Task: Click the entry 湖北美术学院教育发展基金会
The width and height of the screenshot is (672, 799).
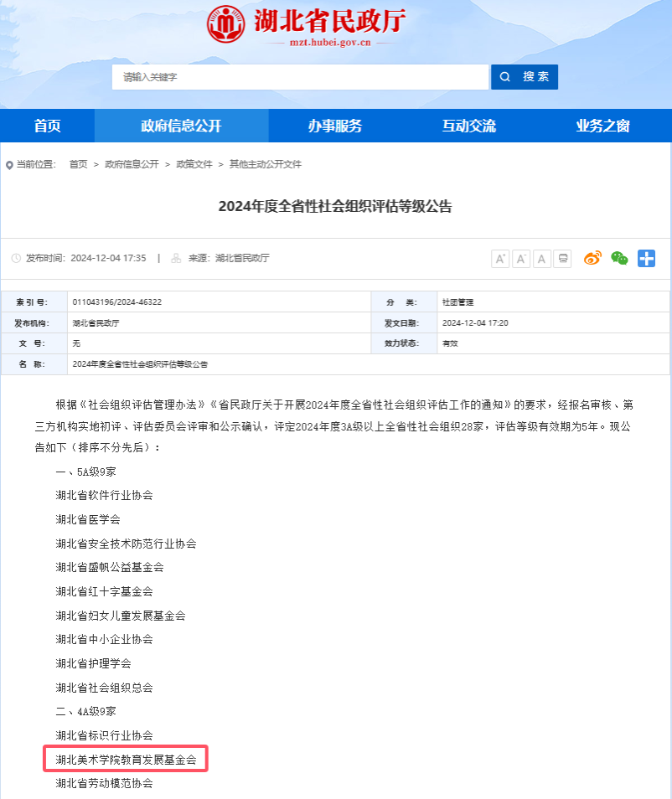Action: click(x=126, y=760)
